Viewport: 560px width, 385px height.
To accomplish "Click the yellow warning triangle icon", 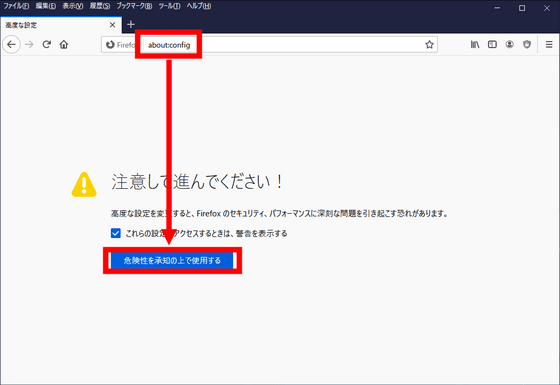I will click(x=84, y=184).
